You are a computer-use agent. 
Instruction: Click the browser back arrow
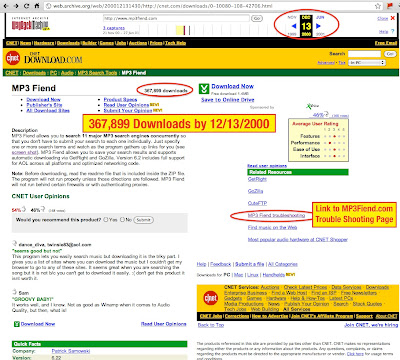[6, 6]
